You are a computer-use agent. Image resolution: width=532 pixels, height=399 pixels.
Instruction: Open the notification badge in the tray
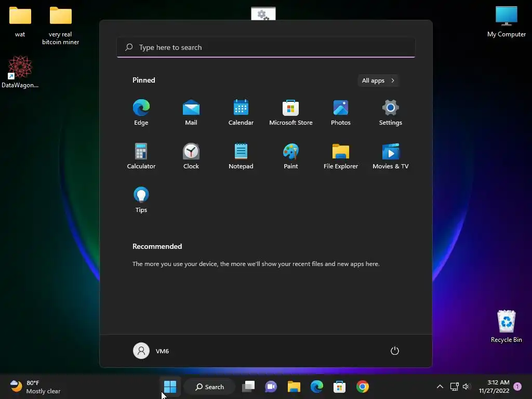pos(517,387)
